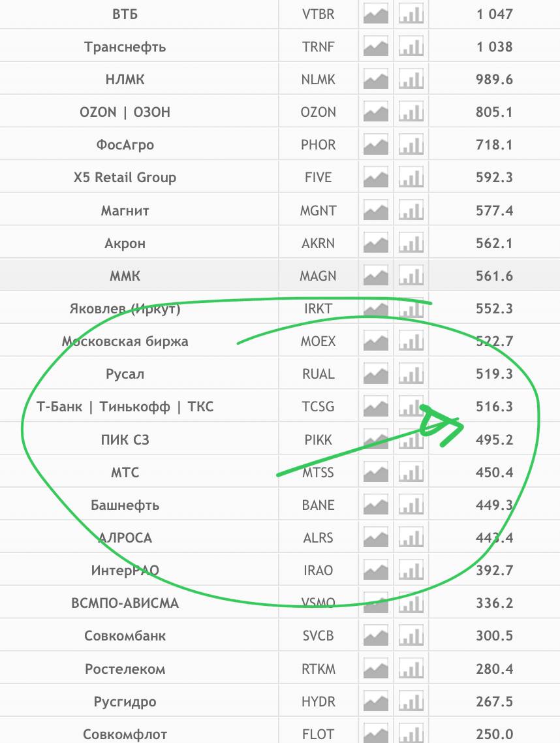This screenshot has height=743, width=560.
Task: Click the ФосАгро company name
Action: pyautogui.click(x=125, y=145)
